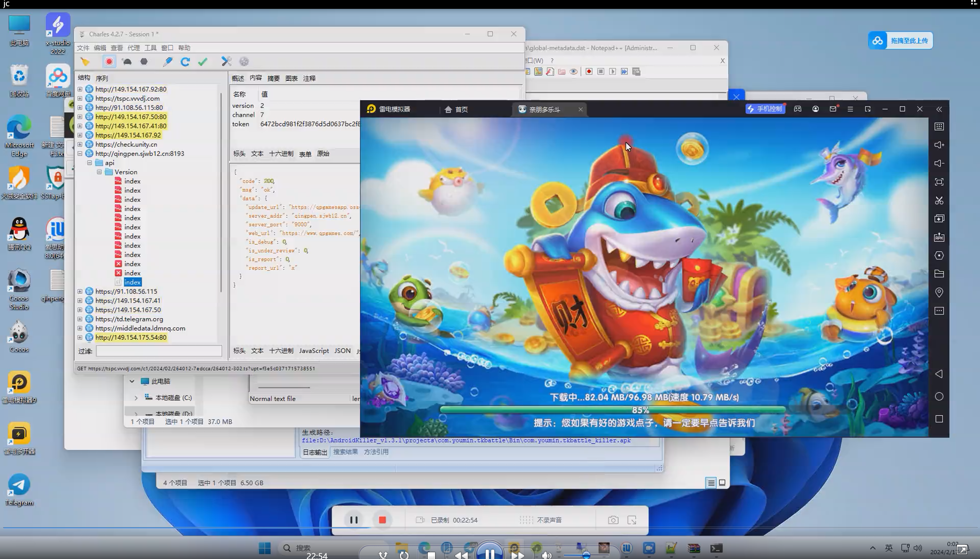Click the 过滤 filter input field
980x559 pixels.
pyautogui.click(x=159, y=351)
